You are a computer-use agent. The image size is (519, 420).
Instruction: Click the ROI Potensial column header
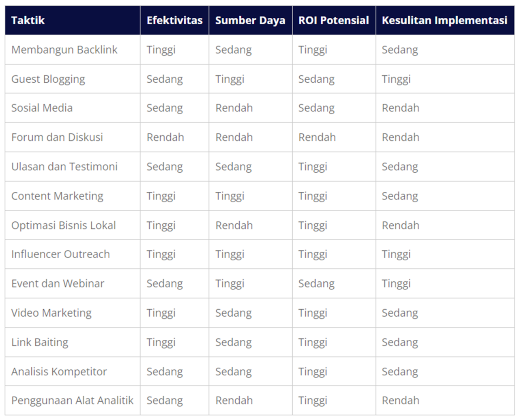(x=334, y=20)
